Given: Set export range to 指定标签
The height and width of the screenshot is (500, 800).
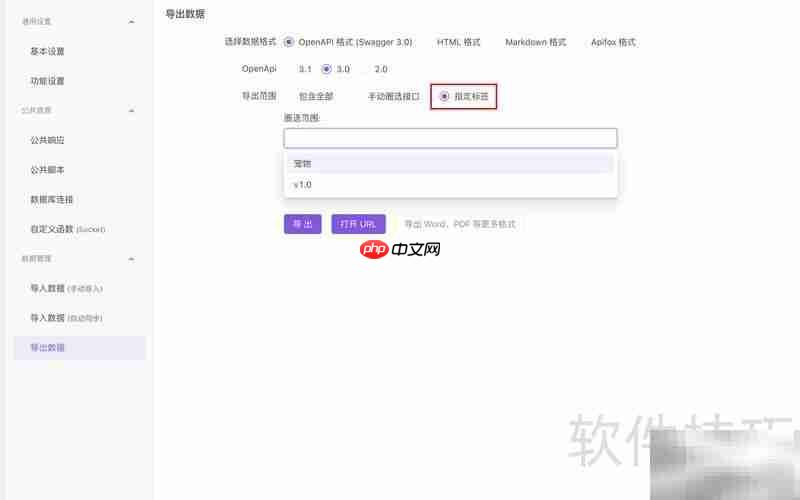Looking at the screenshot, I should [x=444, y=96].
